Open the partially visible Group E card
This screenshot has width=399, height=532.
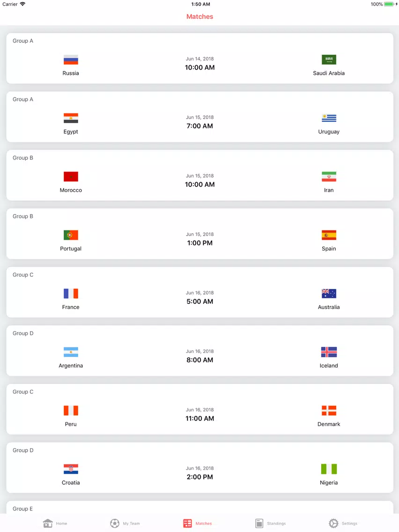[x=199, y=508]
